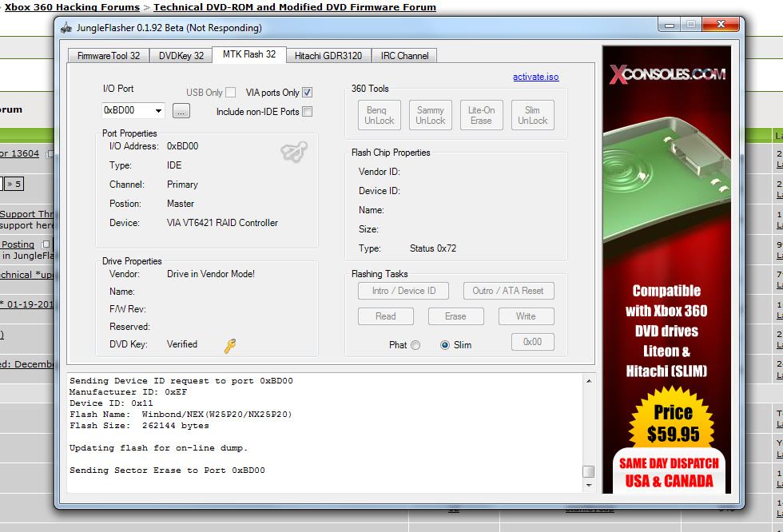Click 'Manufacturer ID: 0xEF' log line
The height and width of the screenshot is (532, 783).
(x=129, y=392)
